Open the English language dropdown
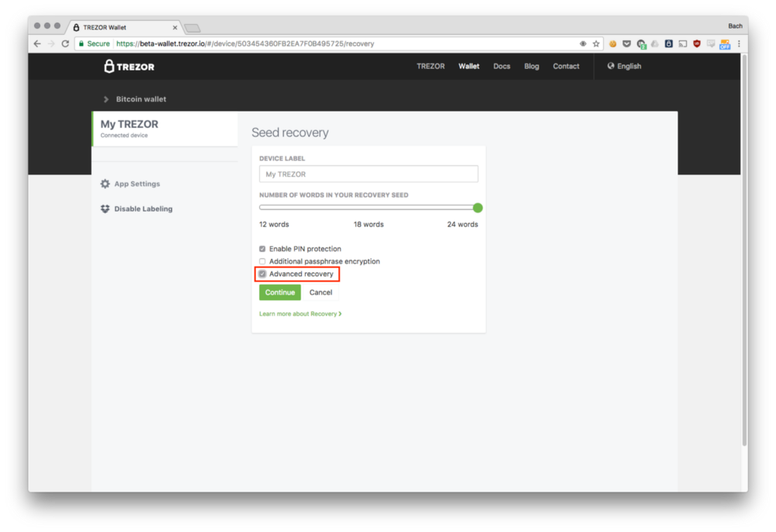 pyautogui.click(x=625, y=67)
